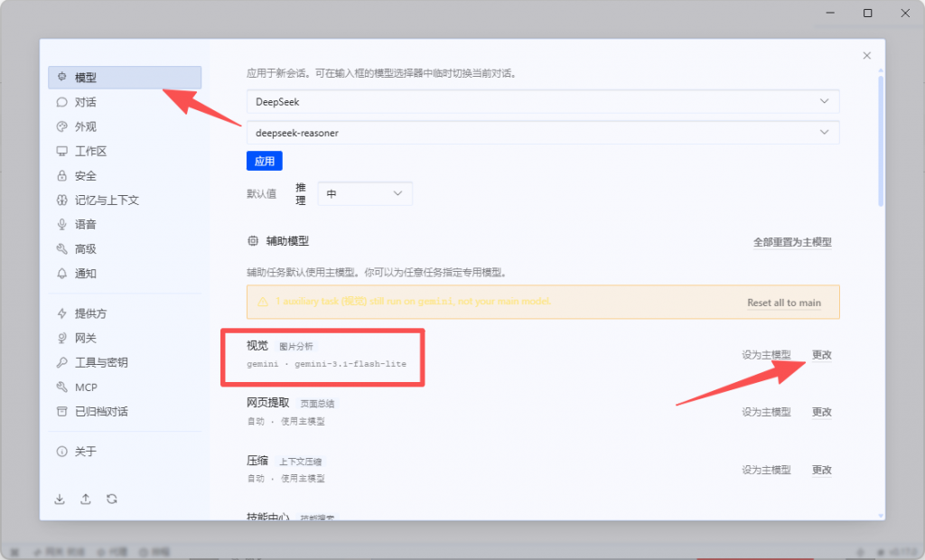
Task: Click 更改 for the 压缩 task
Action: click(822, 470)
